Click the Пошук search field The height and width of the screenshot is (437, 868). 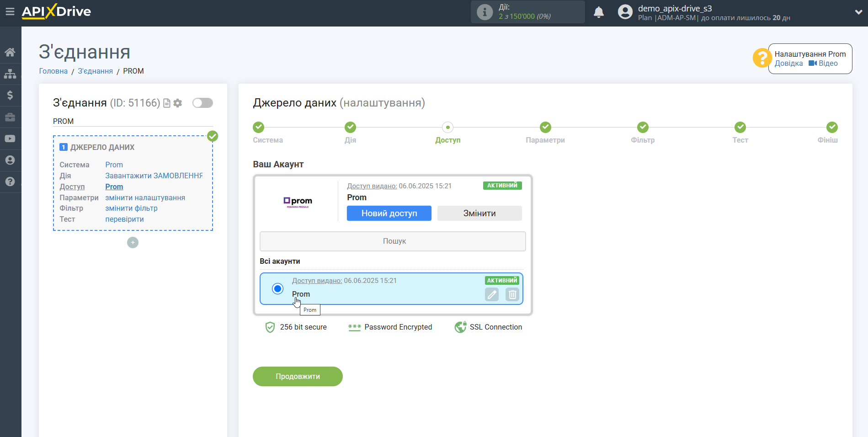click(393, 241)
